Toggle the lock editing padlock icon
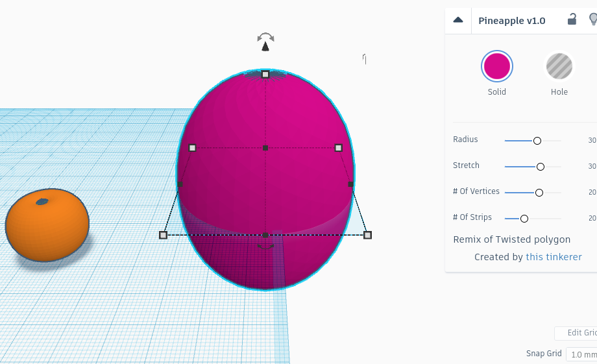This screenshot has width=597, height=364. pyautogui.click(x=572, y=19)
